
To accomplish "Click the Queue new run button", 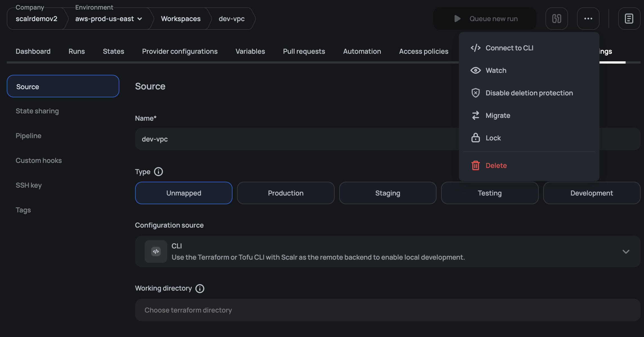I will pos(484,19).
